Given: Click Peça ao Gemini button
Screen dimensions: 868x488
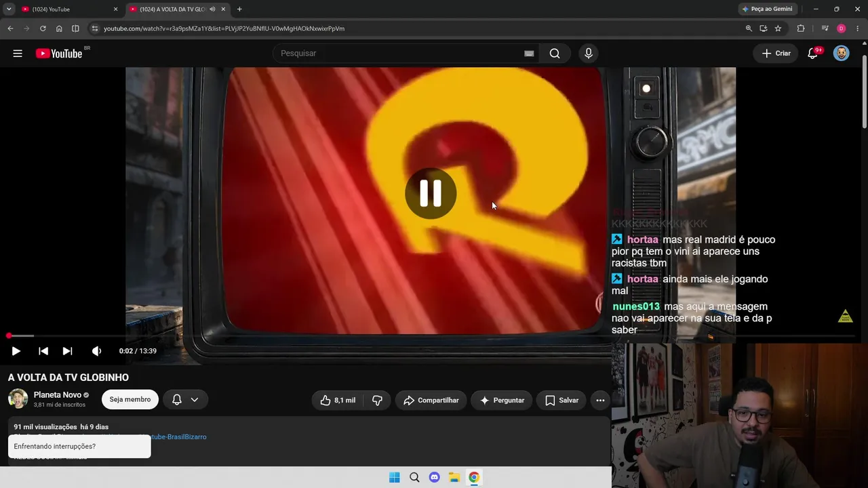Looking at the screenshot, I should [x=767, y=9].
